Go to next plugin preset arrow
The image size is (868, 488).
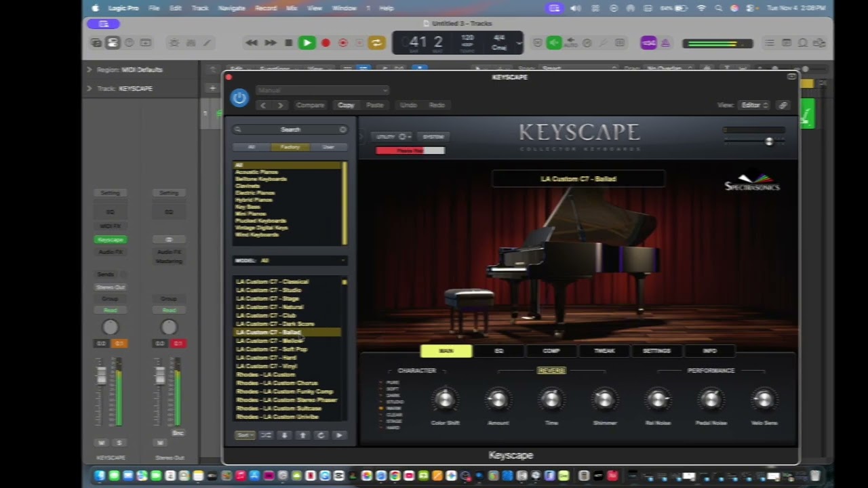[280, 105]
